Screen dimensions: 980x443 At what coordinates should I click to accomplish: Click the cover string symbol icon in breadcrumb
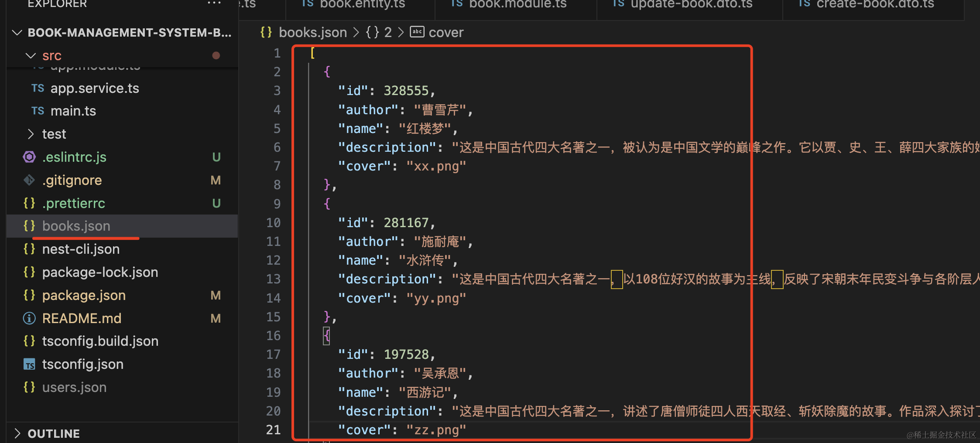click(417, 32)
